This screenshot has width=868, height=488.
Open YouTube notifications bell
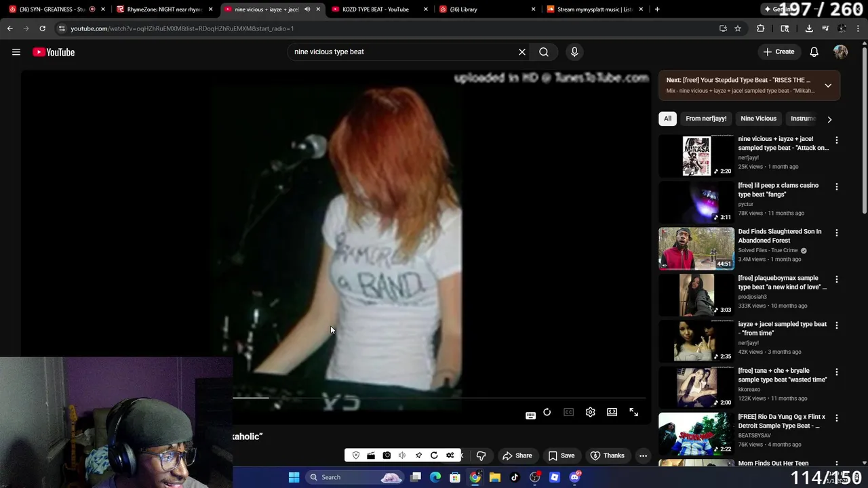(x=814, y=52)
